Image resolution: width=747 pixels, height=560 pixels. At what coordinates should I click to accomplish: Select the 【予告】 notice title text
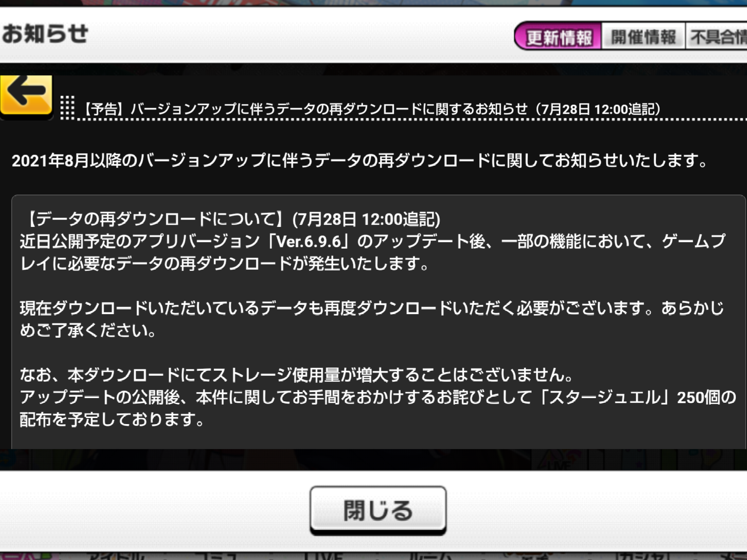click(371, 109)
